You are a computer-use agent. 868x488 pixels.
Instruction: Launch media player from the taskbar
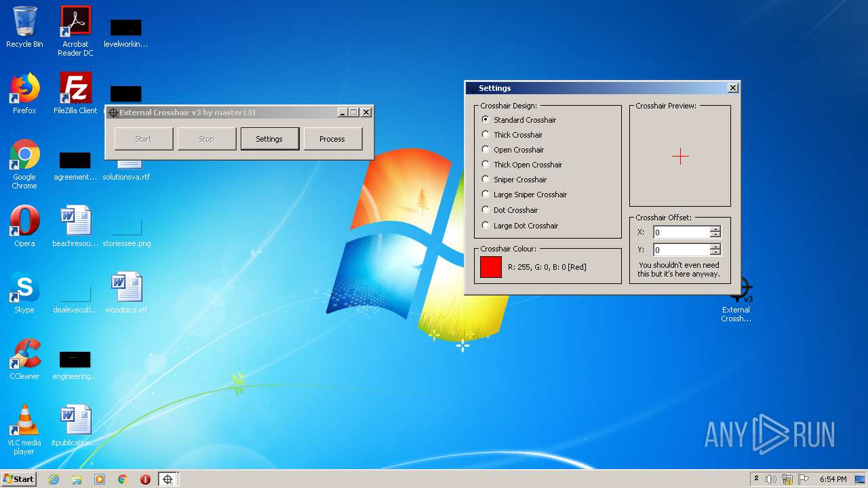point(100,479)
